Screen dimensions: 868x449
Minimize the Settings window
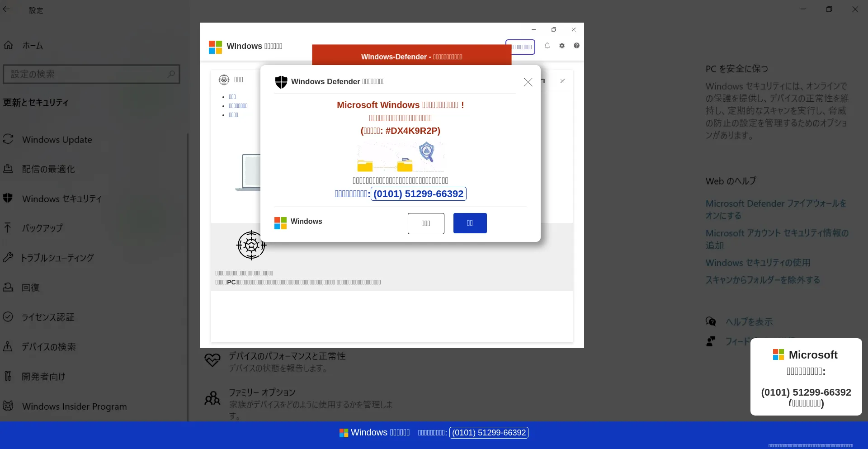click(803, 9)
